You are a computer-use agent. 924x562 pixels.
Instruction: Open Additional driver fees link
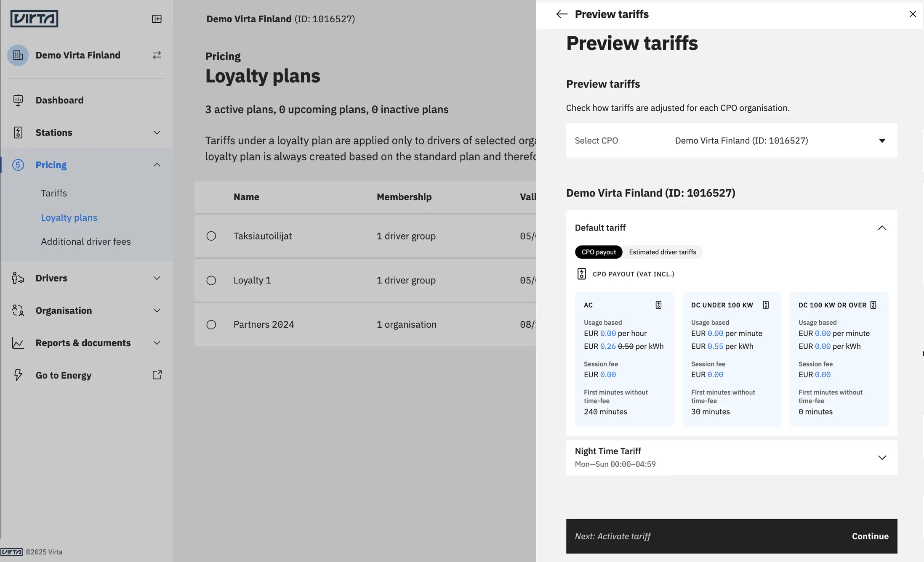click(x=86, y=241)
